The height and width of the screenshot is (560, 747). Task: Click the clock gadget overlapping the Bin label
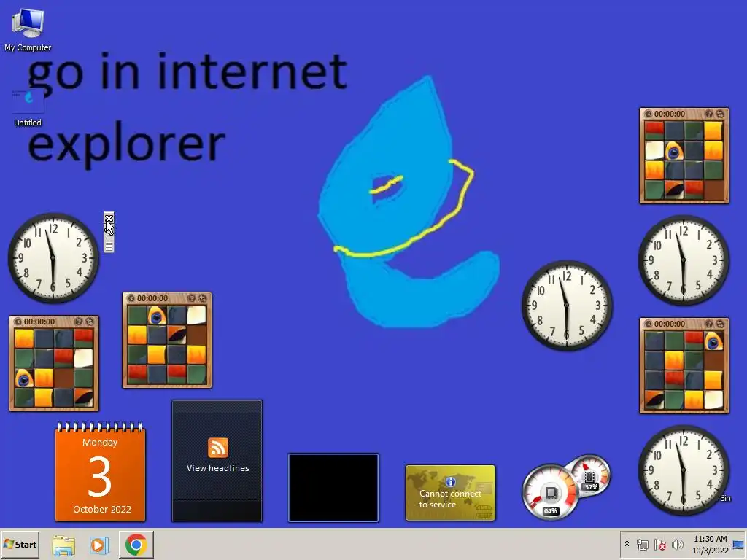683,470
